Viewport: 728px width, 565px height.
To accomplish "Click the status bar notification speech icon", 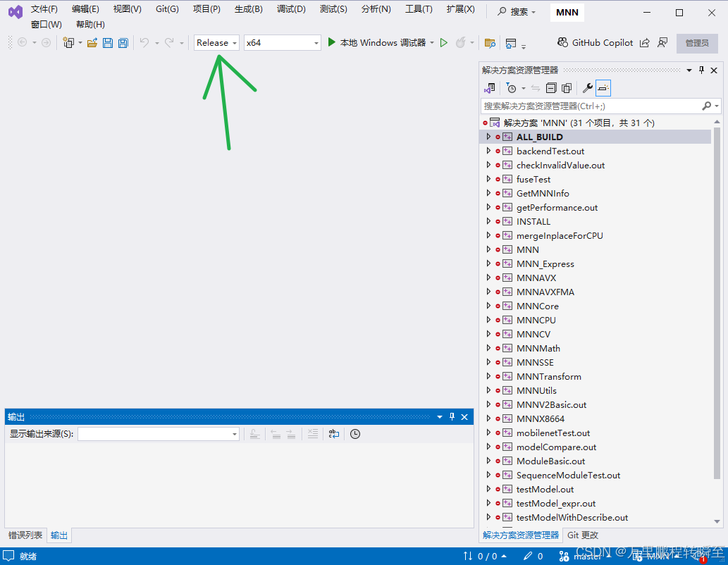I will pyautogui.click(x=8, y=556).
